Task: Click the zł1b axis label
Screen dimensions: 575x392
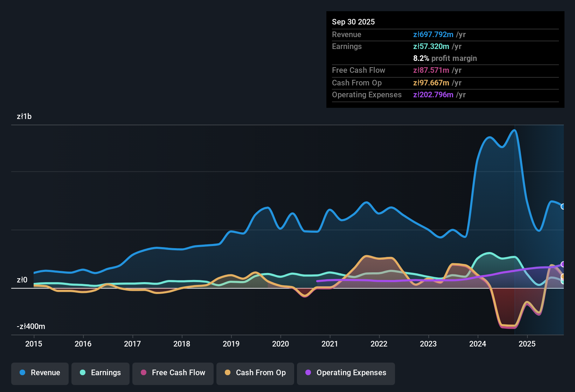Action: [x=24, y=116]
